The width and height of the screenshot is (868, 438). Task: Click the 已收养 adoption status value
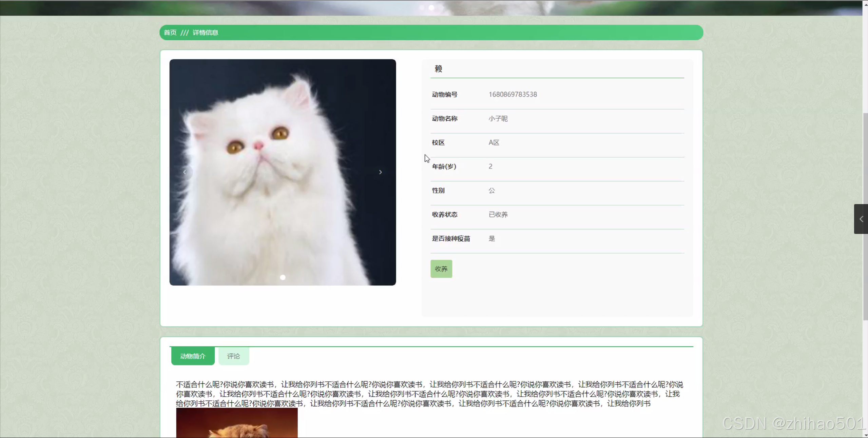497,214
